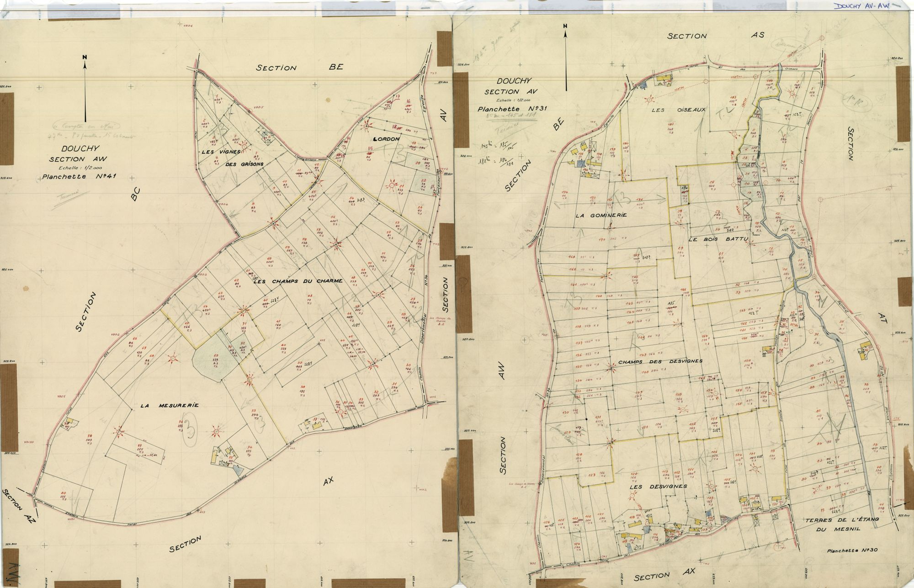Image resolution: width=914 pixels, height=588 pixels.
Task: Click the "LES DESVIGNES" label
Action: pos(658,487)
